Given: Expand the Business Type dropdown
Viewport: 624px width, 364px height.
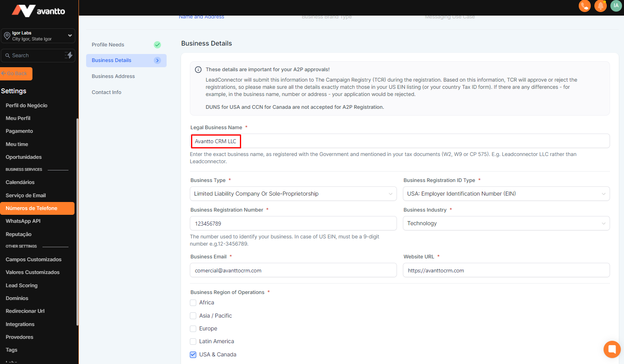Looking at the screenshot, I should [x=293, y=194].
